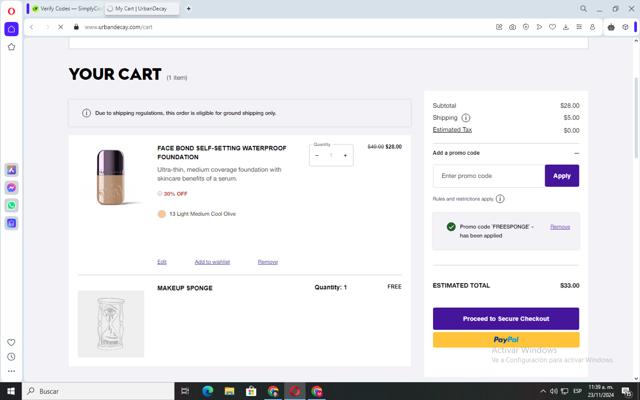Stop page loading with X button

(x=60, y=27)
